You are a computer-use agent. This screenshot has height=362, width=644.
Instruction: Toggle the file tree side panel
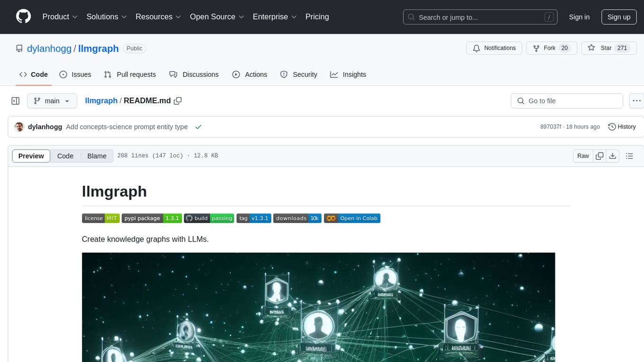(16, 101)
